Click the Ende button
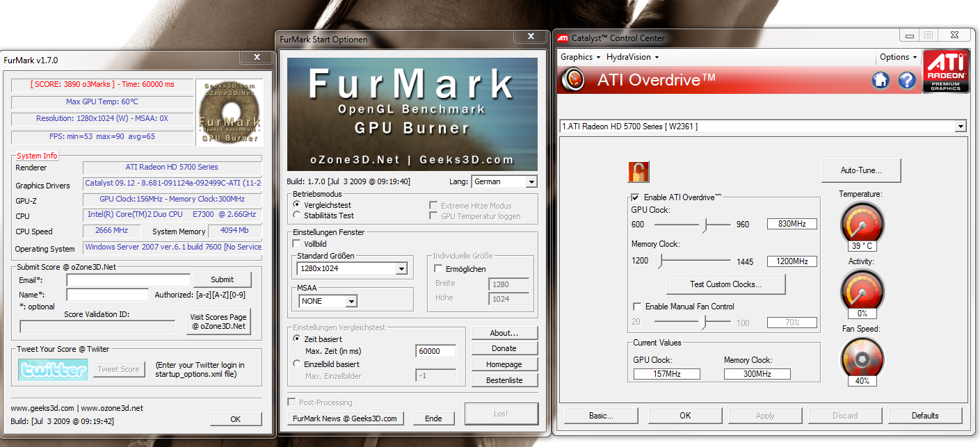Screen dimensions: 980x447 tap(434, 418)
